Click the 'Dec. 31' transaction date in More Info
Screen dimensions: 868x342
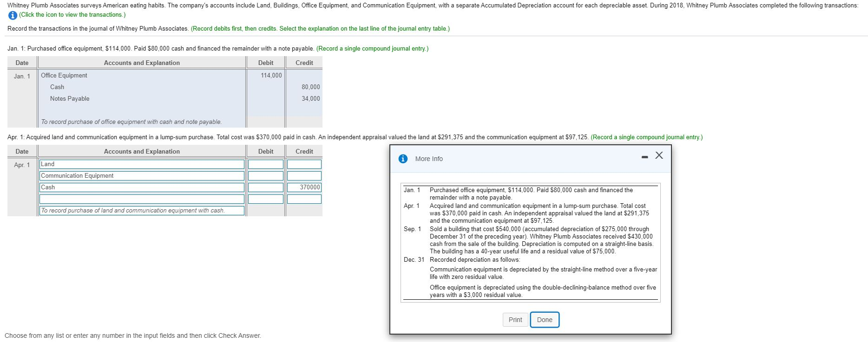tap(414, 260)
